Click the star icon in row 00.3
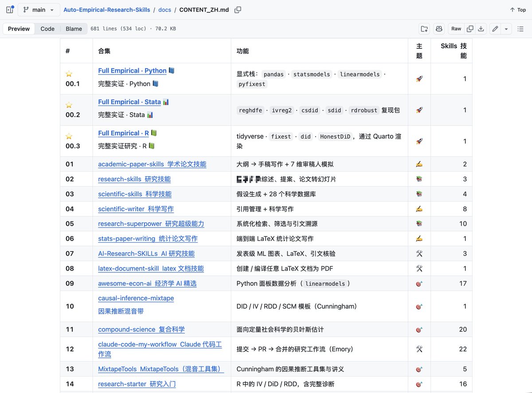This screenshot has width=532, height=393. click(x=69, y=137)
